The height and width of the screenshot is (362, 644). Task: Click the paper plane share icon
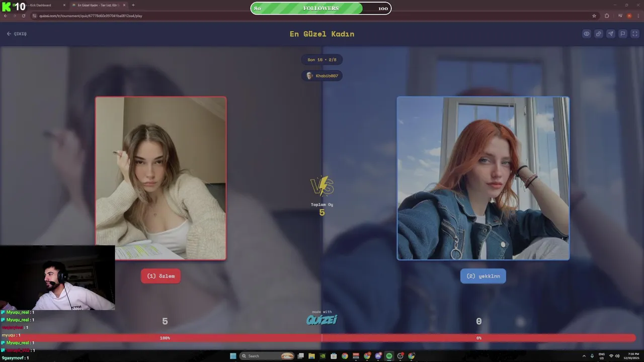tap(611, 34)
